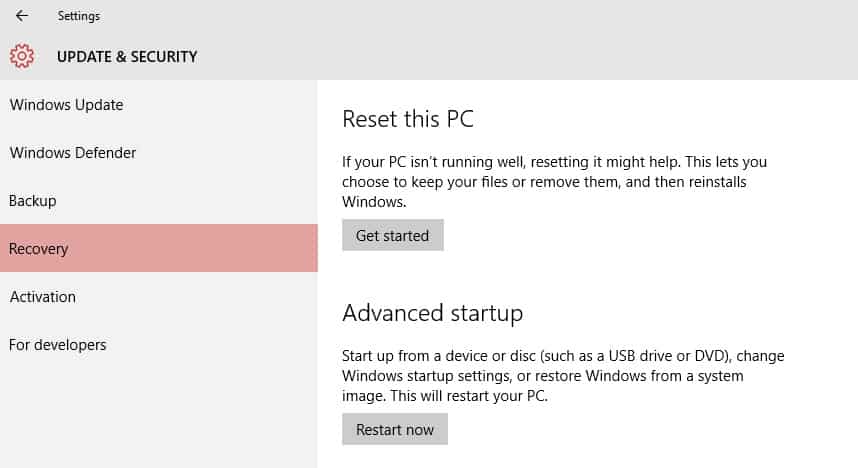Click the "Start up from a device" line

point(563,356)
